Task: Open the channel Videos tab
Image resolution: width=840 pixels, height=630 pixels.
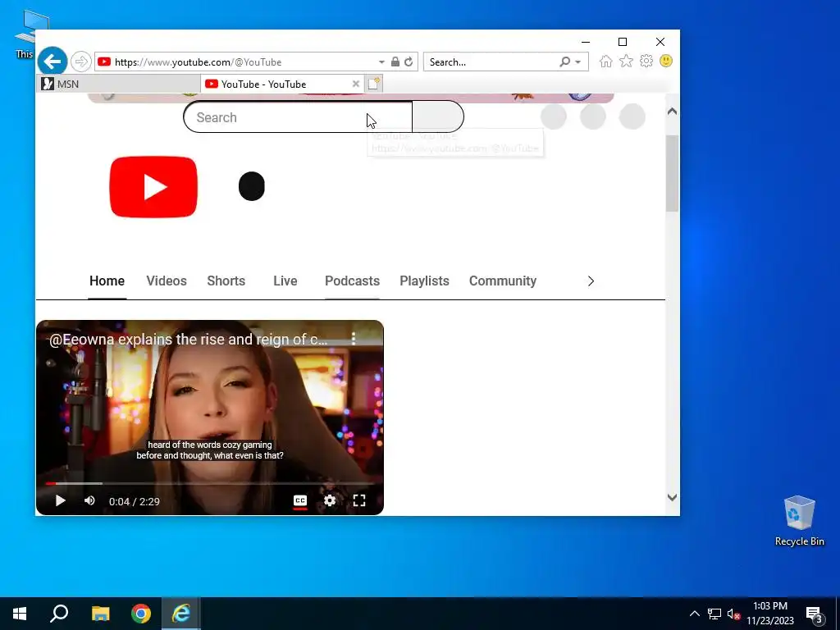Action: 167,281
